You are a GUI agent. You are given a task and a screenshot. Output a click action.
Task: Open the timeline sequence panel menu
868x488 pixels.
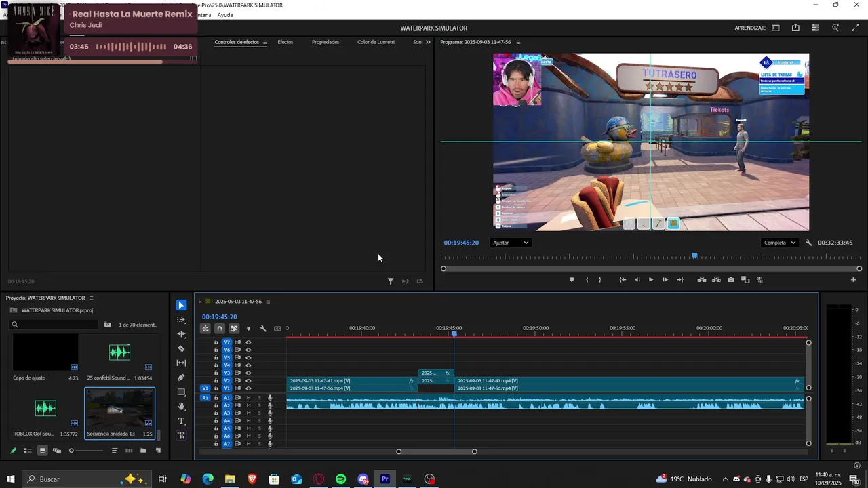click(x=268, y=302)
